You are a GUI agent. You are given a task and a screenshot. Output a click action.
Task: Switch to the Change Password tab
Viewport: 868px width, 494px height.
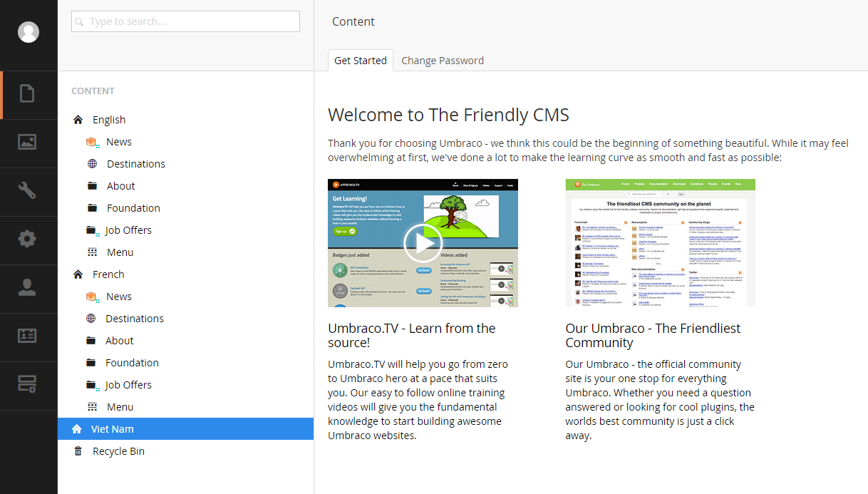tap(443, 61)
